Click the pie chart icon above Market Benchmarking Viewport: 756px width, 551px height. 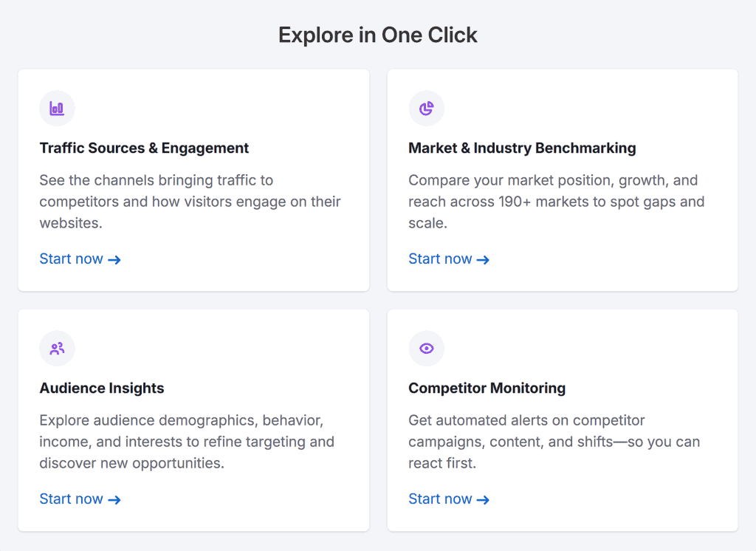pos(426,108)
